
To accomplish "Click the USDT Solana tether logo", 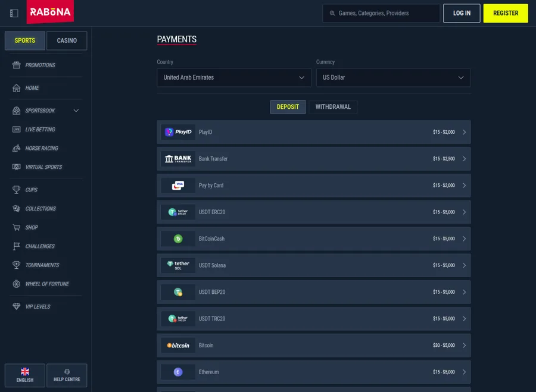I will coord(178,265).
